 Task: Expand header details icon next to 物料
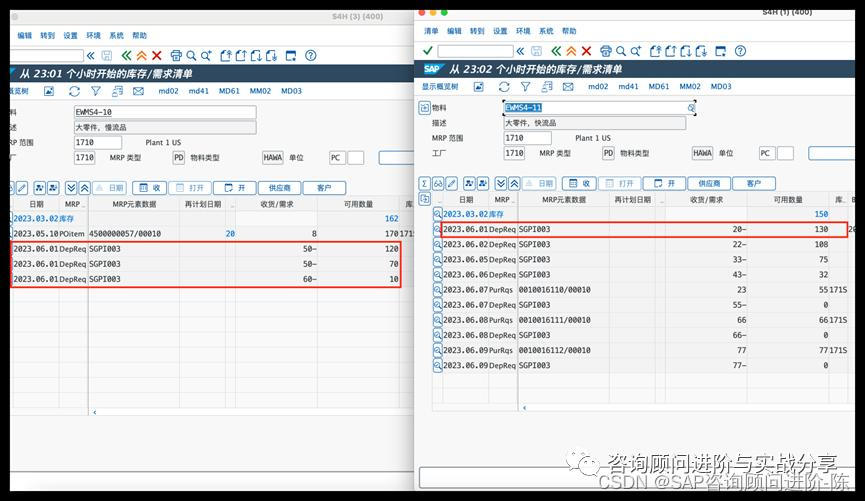(424, 108)
